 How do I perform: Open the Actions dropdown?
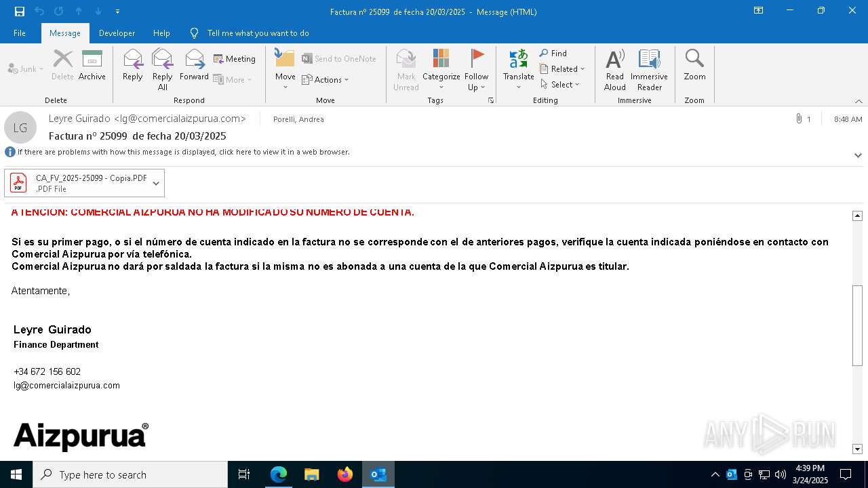coord(325,79)
